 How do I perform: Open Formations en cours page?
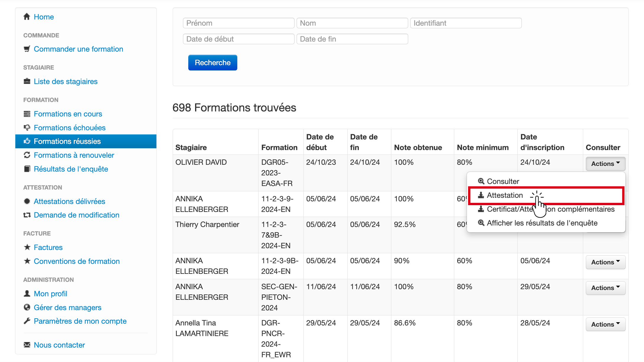pyautogui.click(x=68, y=114)
